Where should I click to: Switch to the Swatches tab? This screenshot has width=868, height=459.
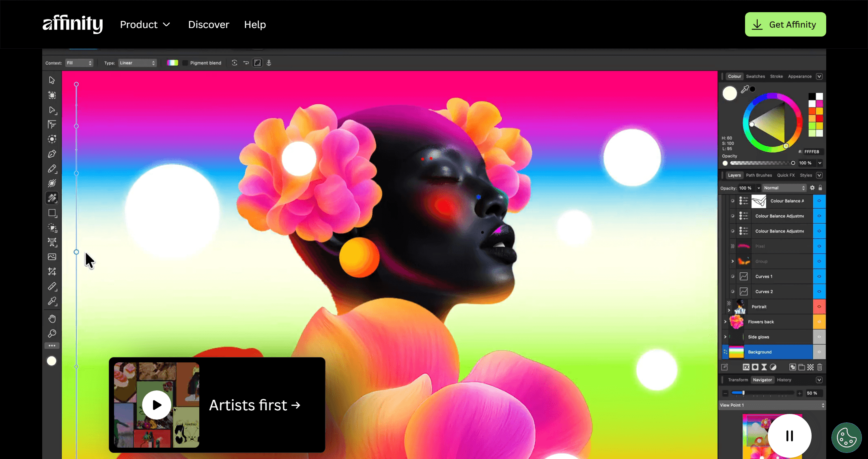(x=755, y=76)
